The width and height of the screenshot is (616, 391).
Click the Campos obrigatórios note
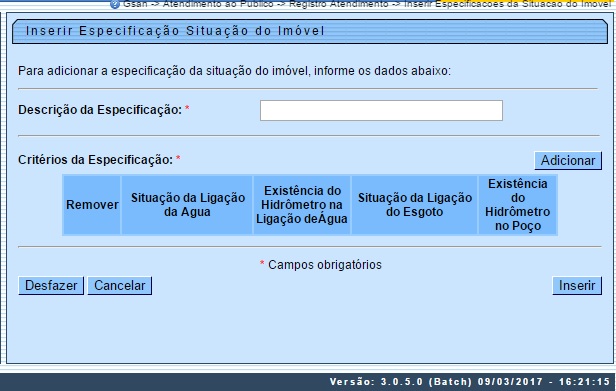324,265
